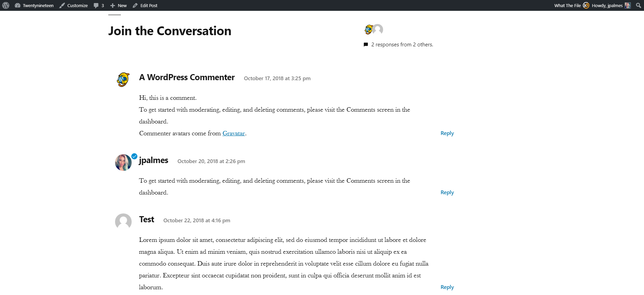Reply to Test's lorem ipsum comment
The image size is (644, 295).
click(x=447, y=287)
